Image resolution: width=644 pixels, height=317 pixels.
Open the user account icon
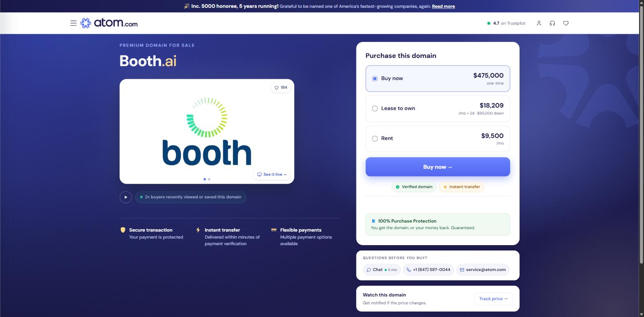pyautogui.click(x=539, y=23)
